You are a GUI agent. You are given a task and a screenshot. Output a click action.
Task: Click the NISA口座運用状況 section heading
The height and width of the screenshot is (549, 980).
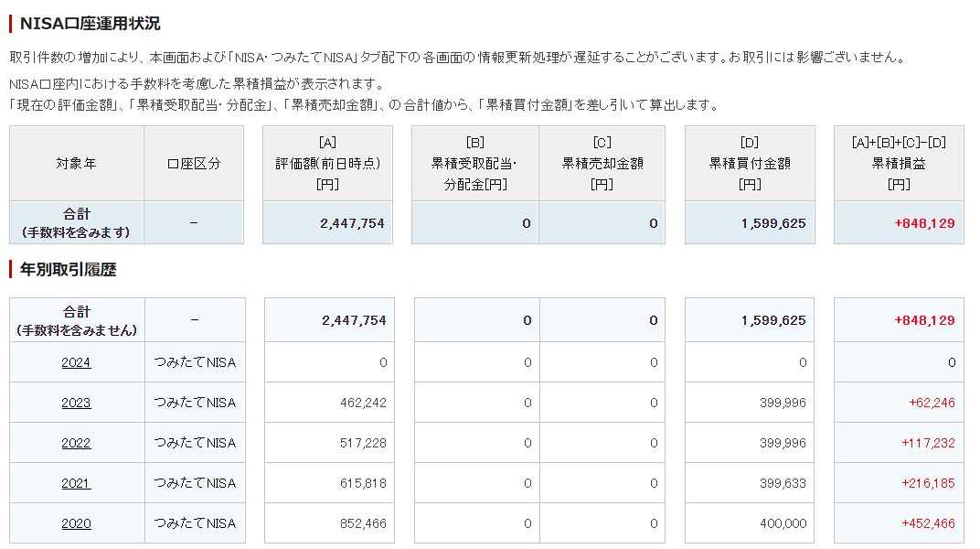[90, 24]
